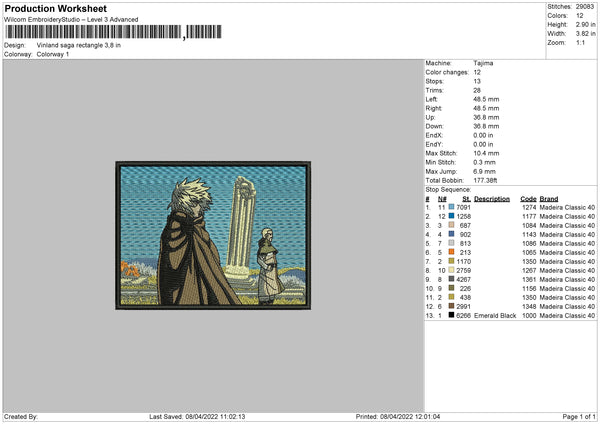Click the St. column header

(x=466, y=199)
